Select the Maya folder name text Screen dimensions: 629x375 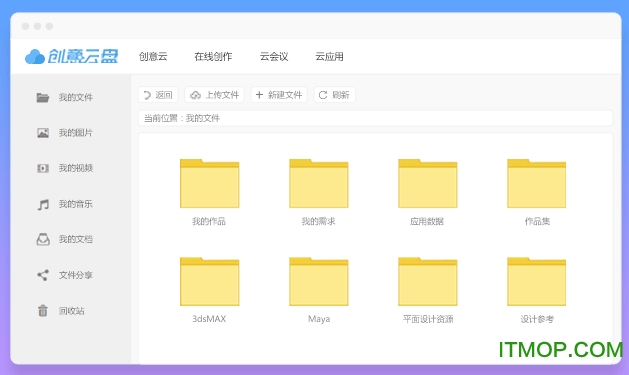[319, 319]
